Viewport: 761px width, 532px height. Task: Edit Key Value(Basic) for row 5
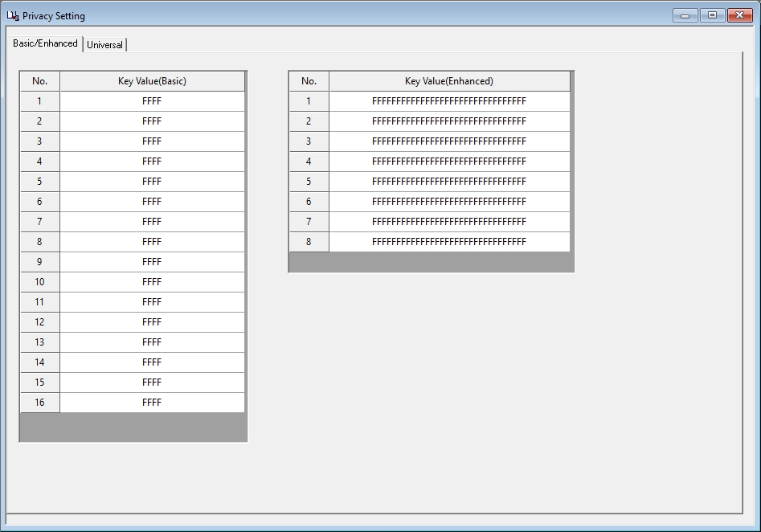point(151,181)
